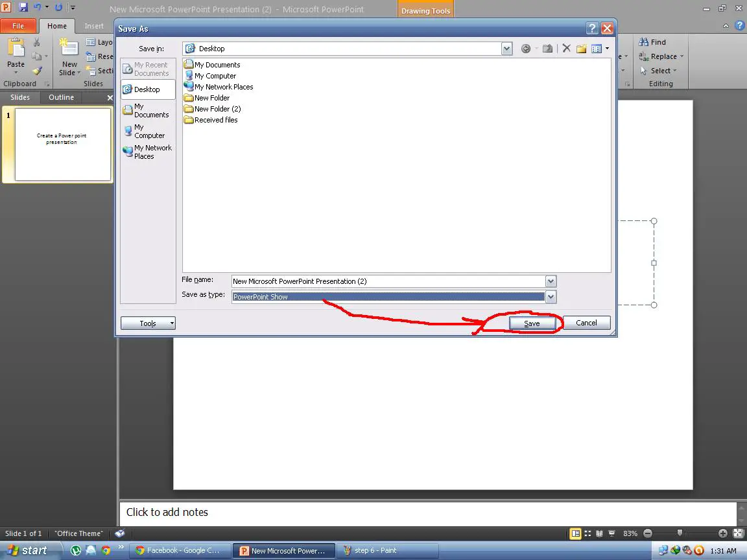This screenshot has width=747, height=560.
Task: Close the Slides/Outline pane
Action: click(110, 98)
